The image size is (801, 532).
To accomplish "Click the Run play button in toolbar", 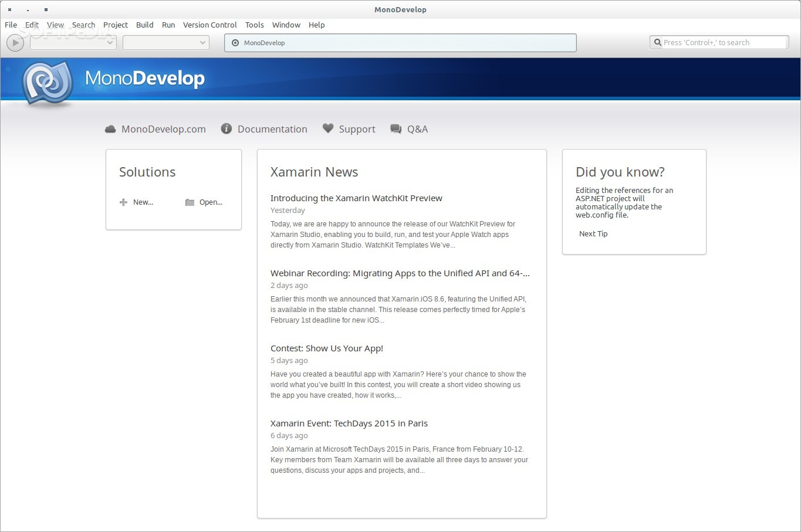I will (x=15, y=43).
